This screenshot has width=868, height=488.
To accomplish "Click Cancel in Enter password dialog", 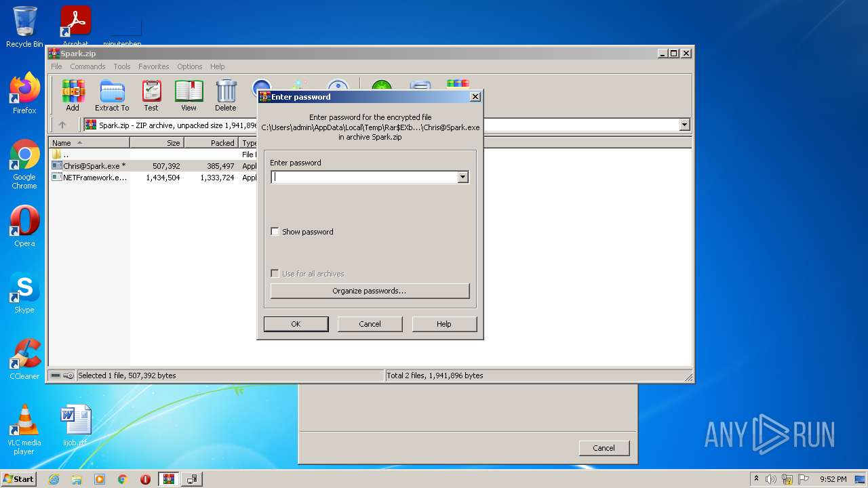I will [x=370, y=324].
